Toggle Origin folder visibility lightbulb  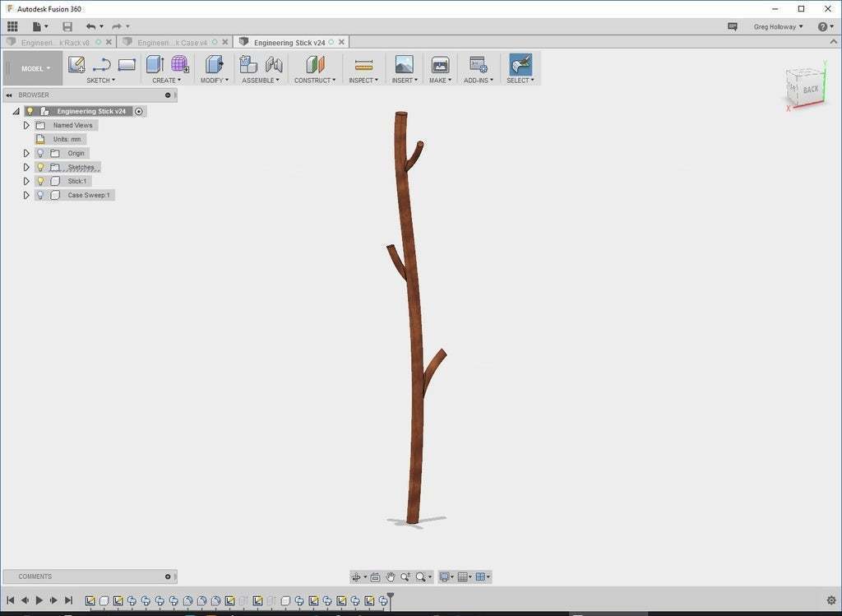[x=40, y=153]
